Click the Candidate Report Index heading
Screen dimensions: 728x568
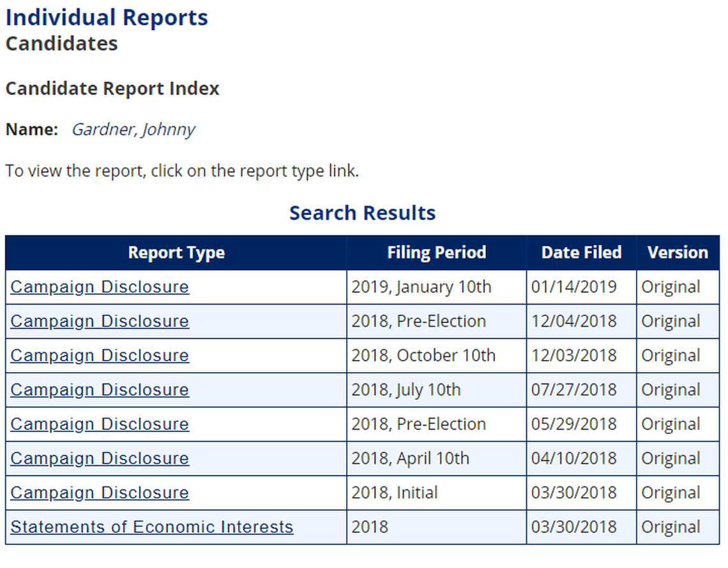114,89
